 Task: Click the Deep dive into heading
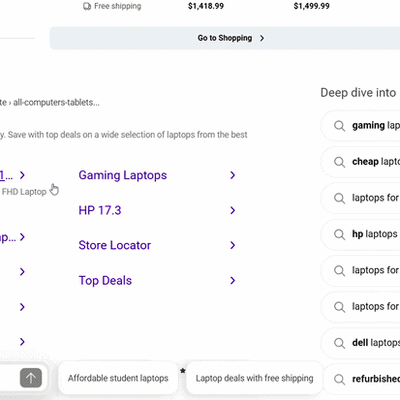tap(358, 93)
